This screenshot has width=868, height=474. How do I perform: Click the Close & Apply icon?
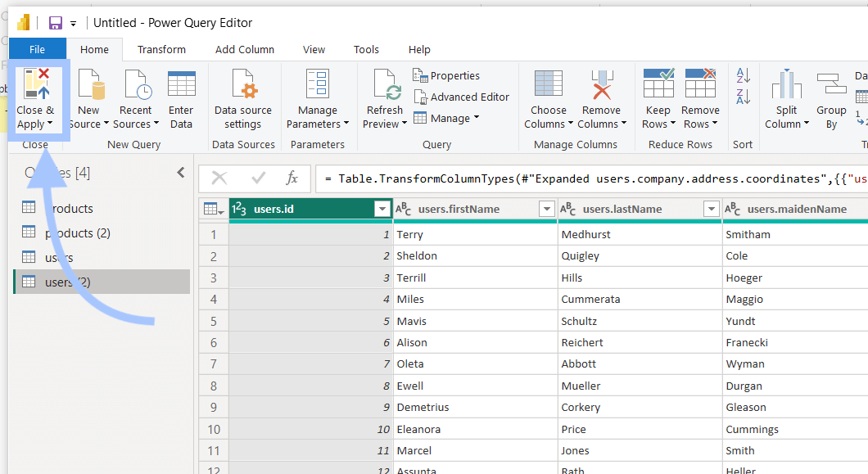[x=37, y=84]
